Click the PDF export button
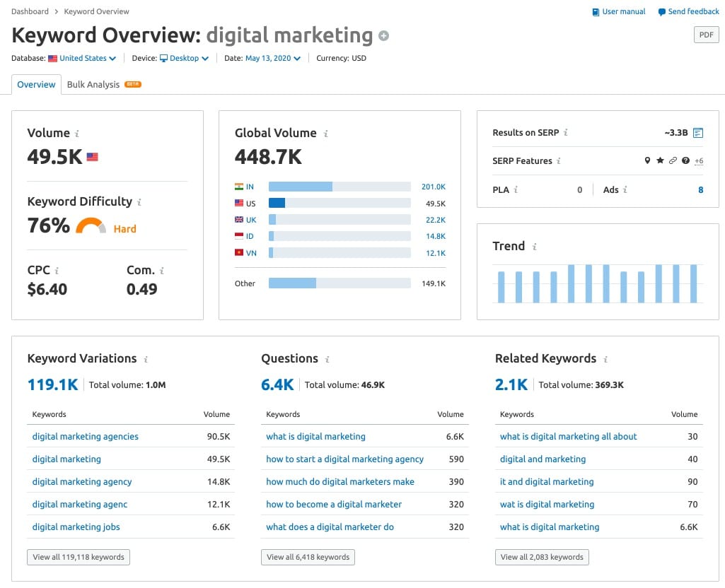Viewport: 725px width, 588px height. tap(705, 34)
